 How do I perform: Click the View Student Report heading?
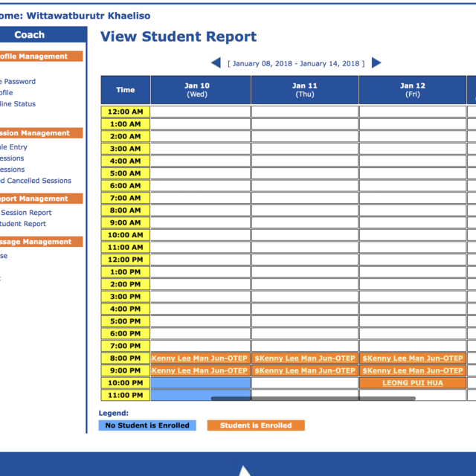178,36
